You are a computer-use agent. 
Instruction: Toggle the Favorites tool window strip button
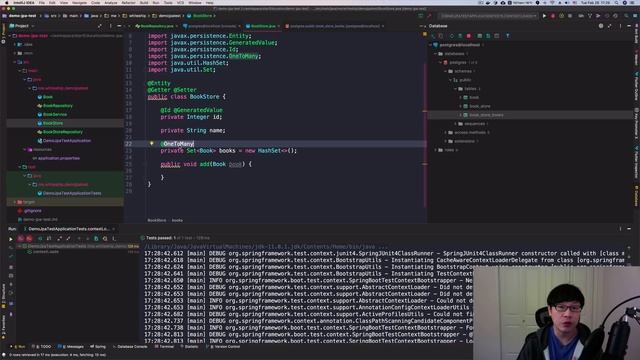point(3,327)
